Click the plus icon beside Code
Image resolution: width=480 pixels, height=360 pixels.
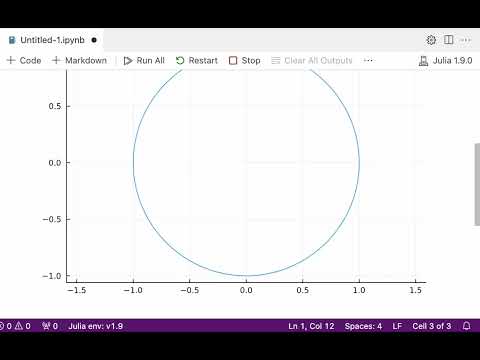point(11,60)
